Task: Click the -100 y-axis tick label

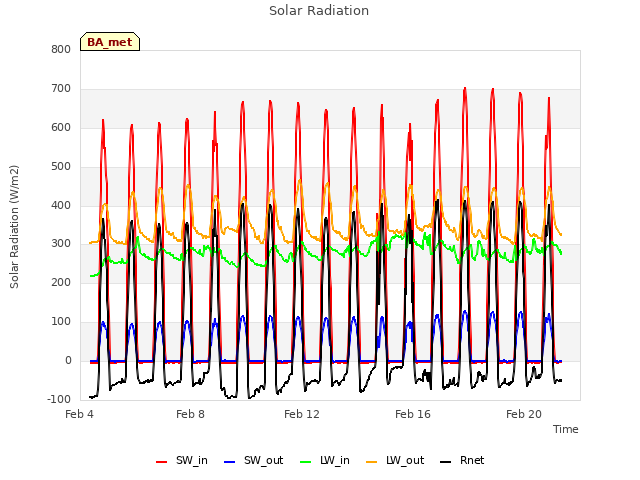Action: pyautogui.click(x=59, y=399)
